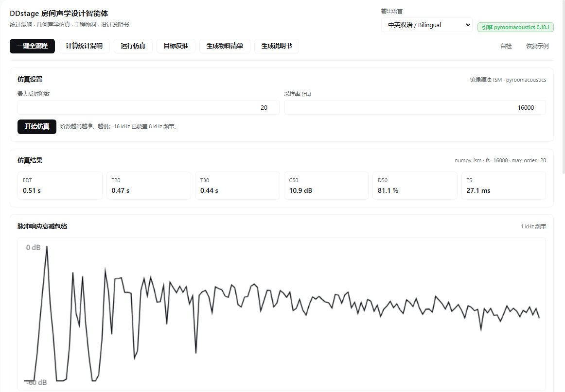Select 计算统计混响 action

click(x=84, y=46)
